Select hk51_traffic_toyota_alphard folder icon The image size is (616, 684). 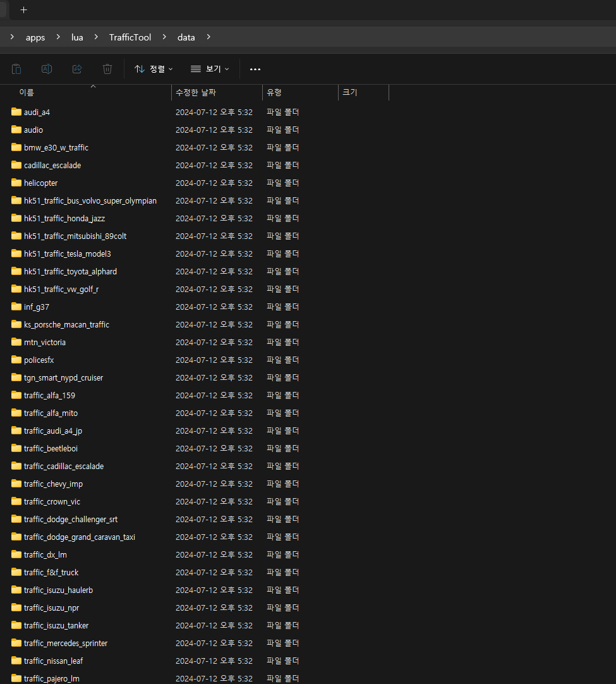pyautogui.click(x=16, y=271)
